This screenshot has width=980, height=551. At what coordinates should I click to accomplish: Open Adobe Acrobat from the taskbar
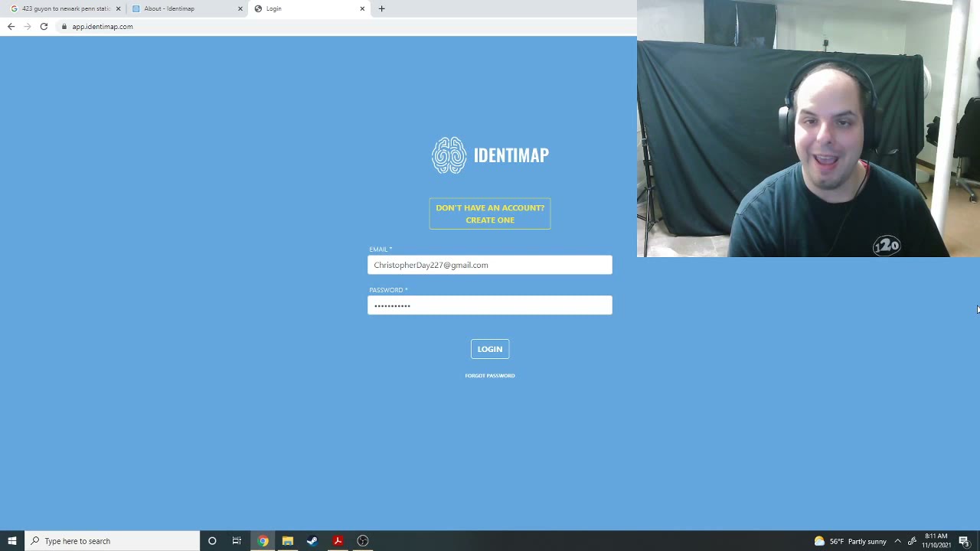(338, 541)
